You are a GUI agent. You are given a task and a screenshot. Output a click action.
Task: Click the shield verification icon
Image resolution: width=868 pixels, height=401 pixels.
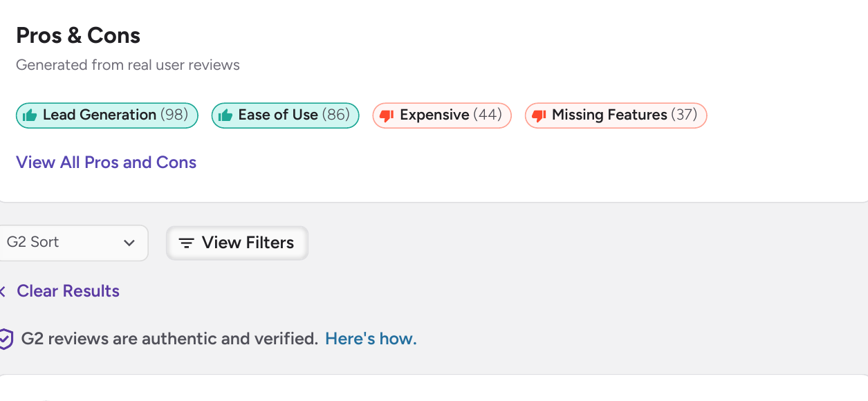click(6, 339)
